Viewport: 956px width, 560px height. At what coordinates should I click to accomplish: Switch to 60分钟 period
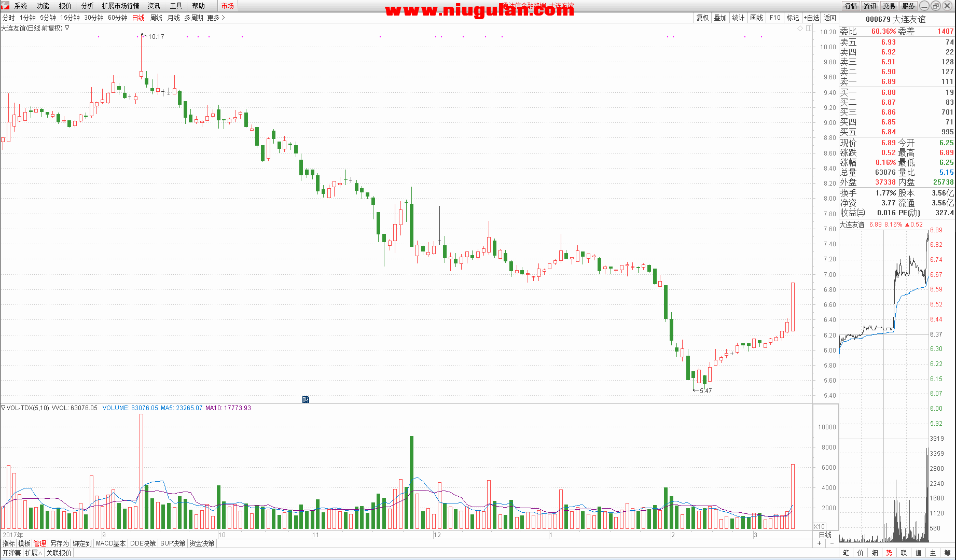[118, 18]
